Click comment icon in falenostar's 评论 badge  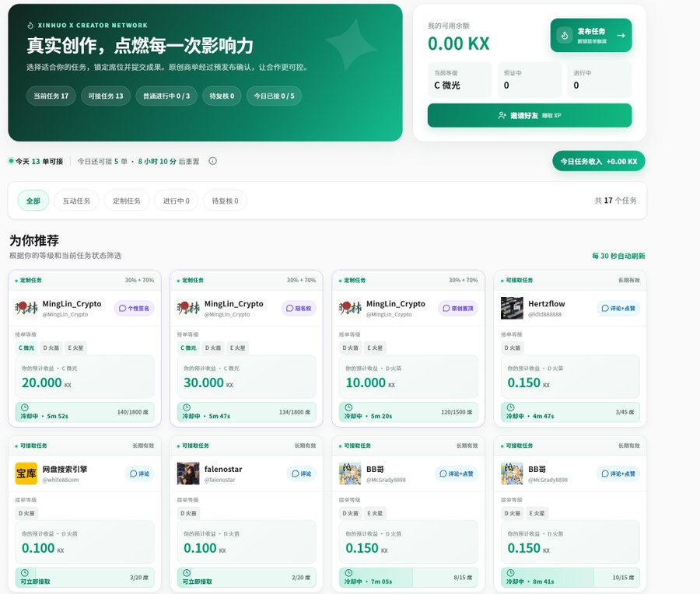coord(295,473)
